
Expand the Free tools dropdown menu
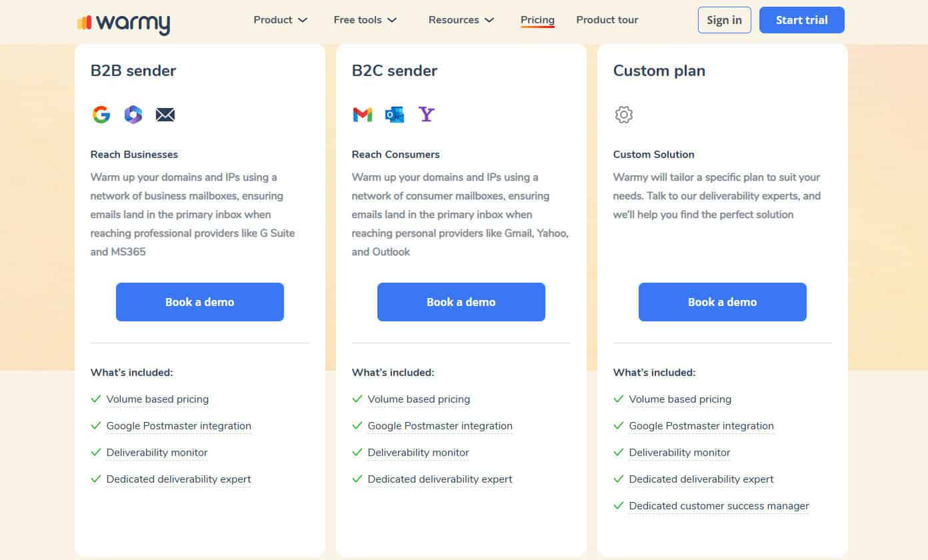click(x=365, y=20)
